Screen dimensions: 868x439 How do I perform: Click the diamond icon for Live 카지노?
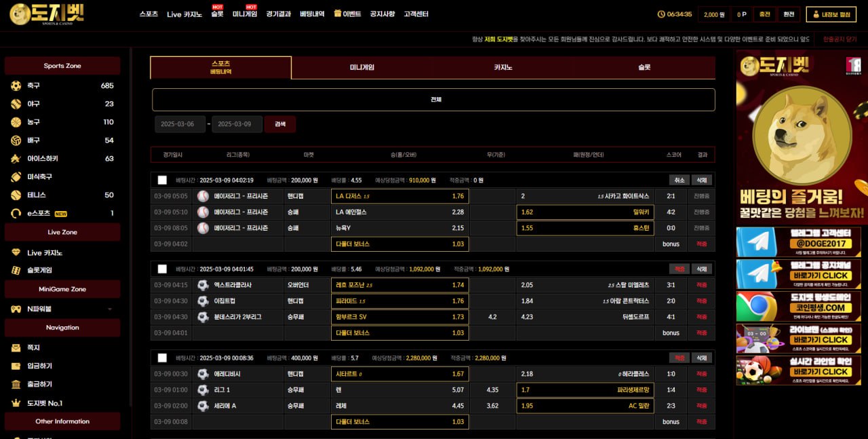(x=16, y=253)
